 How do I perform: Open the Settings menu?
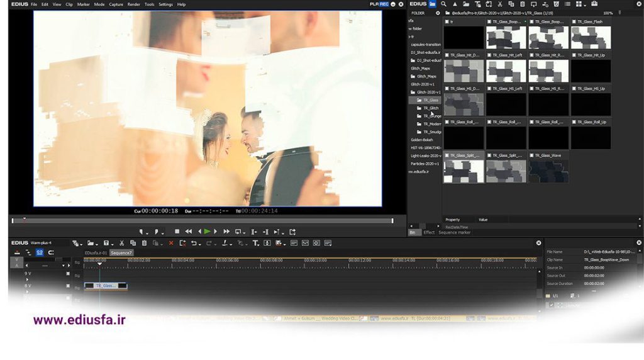click(x=165, y=4)
